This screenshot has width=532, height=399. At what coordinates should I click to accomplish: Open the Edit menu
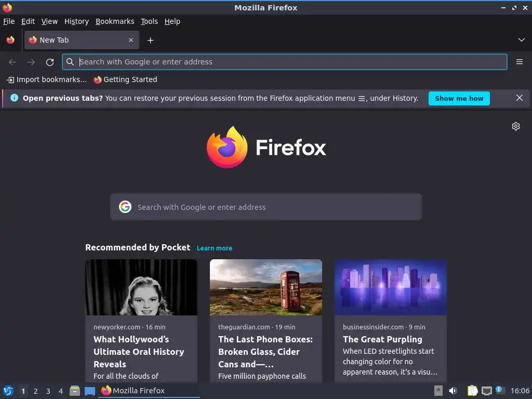tap(28, 21)
